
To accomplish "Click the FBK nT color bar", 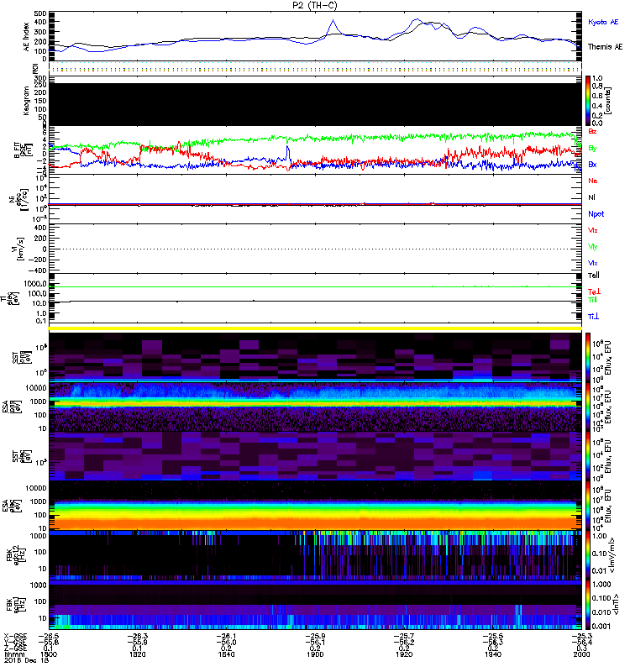I will pyautogui.click(x=588, y=605).
